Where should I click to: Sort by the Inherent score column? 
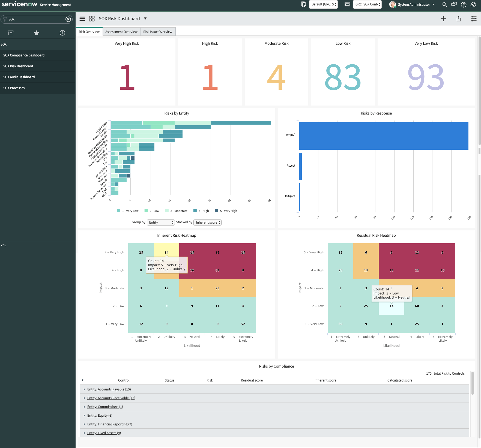coord(325,380)
